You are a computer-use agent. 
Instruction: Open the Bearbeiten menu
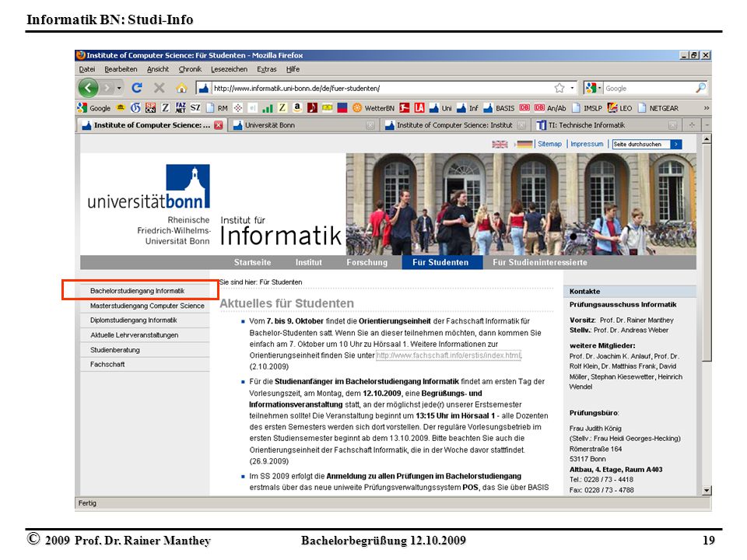[x=121, y=69]
